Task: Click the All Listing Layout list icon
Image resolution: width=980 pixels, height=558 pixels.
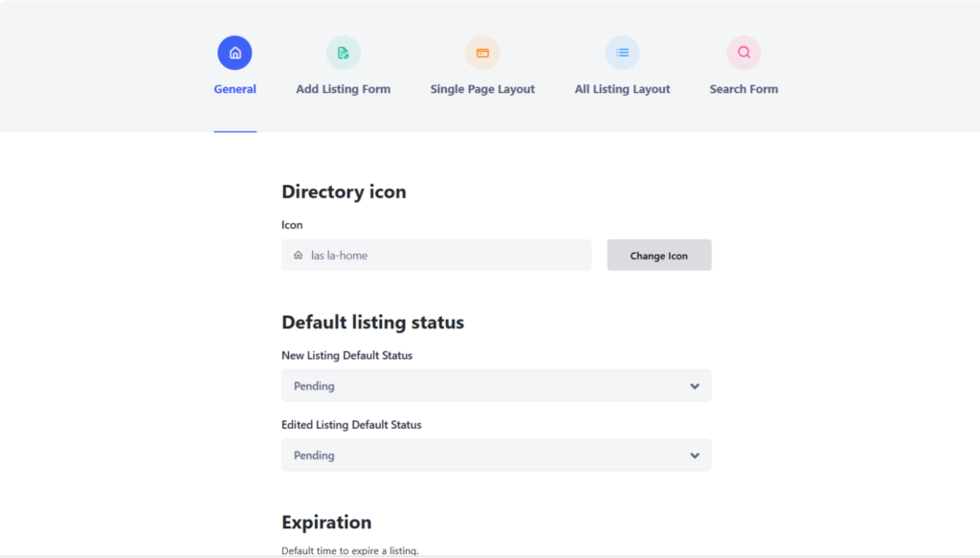Action: click(x=622, y=53)
